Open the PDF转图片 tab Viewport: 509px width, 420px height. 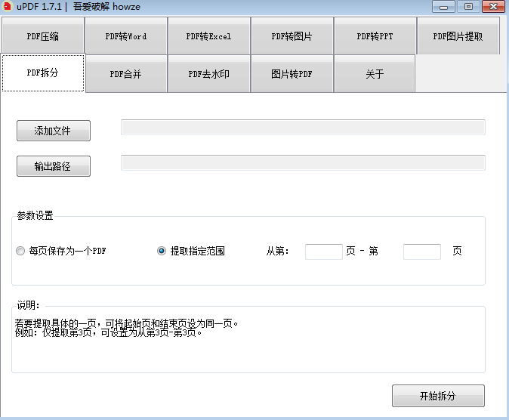click(292, 36)
